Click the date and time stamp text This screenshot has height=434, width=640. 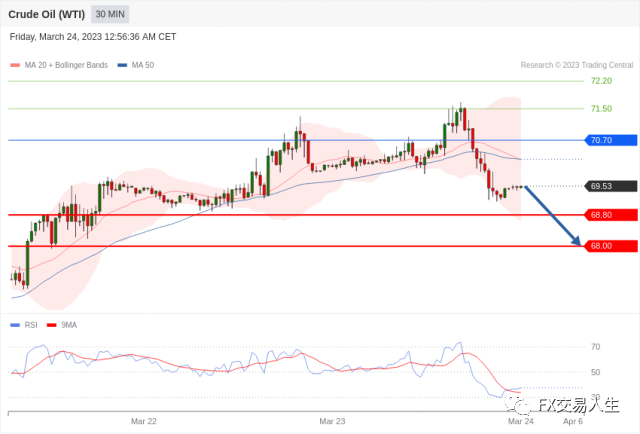pyautogui.click(x=93, y=37)
